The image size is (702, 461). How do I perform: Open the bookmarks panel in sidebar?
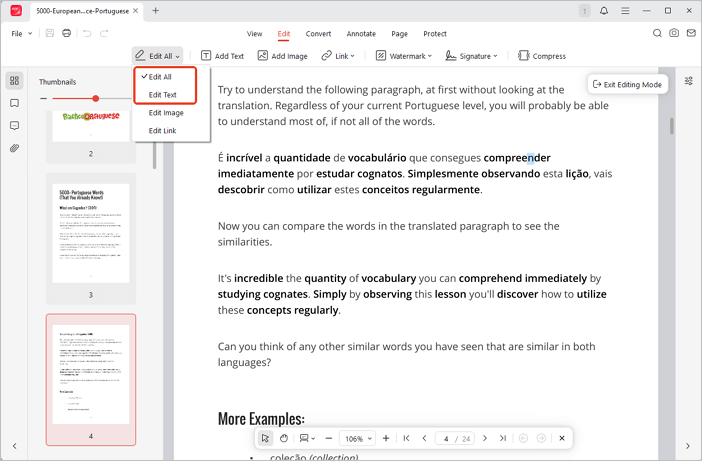15,103
